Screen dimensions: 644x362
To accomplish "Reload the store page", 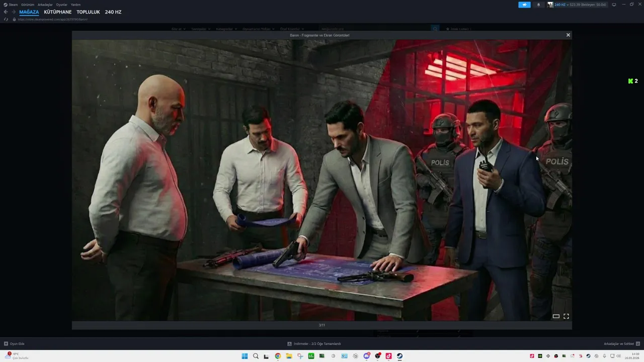I will click(6, 19).
